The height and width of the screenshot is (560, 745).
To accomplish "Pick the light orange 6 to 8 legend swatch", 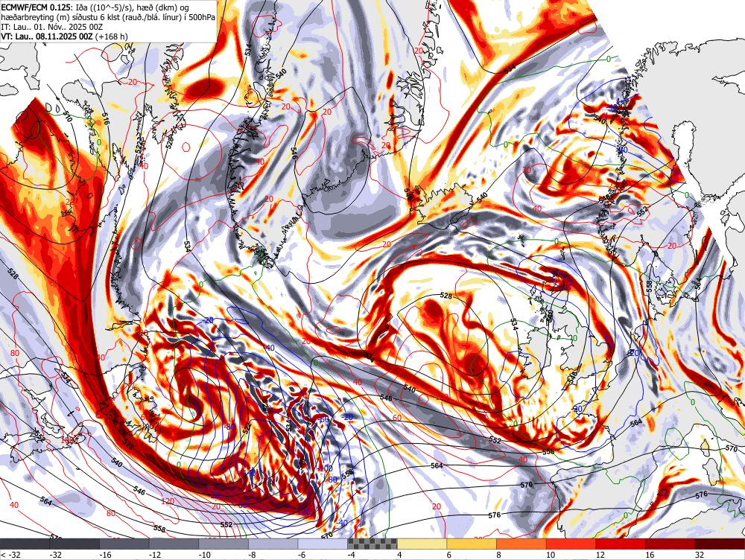I will (x=472, y=544).
